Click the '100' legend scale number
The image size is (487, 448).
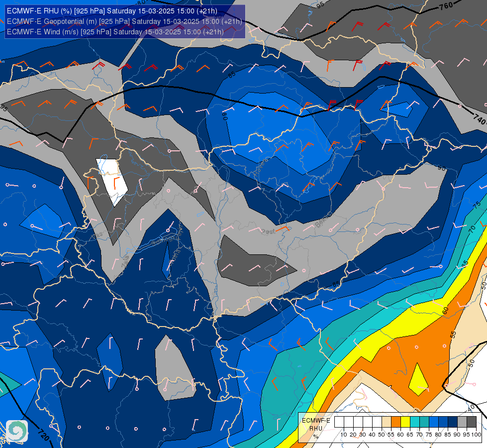(476, 435)
